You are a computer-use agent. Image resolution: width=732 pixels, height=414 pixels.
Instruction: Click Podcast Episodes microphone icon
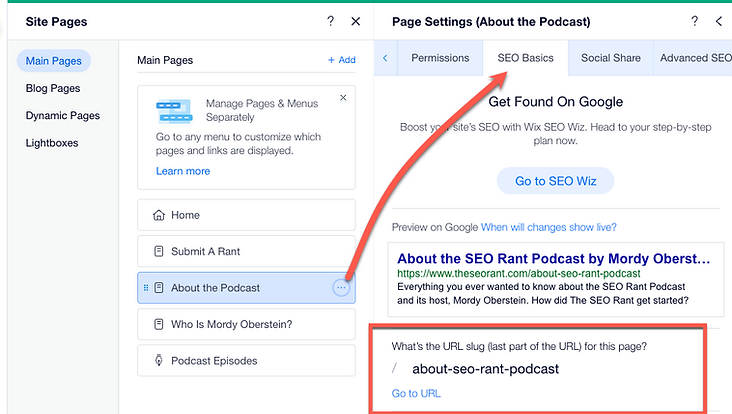click(x=159, y=360)
